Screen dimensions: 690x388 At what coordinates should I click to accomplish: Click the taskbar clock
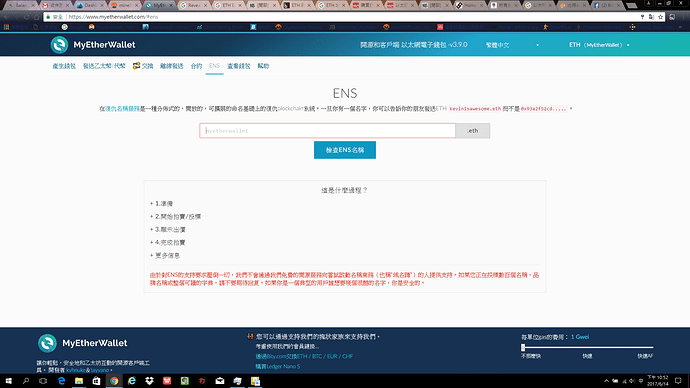click(x=657, y=381)
